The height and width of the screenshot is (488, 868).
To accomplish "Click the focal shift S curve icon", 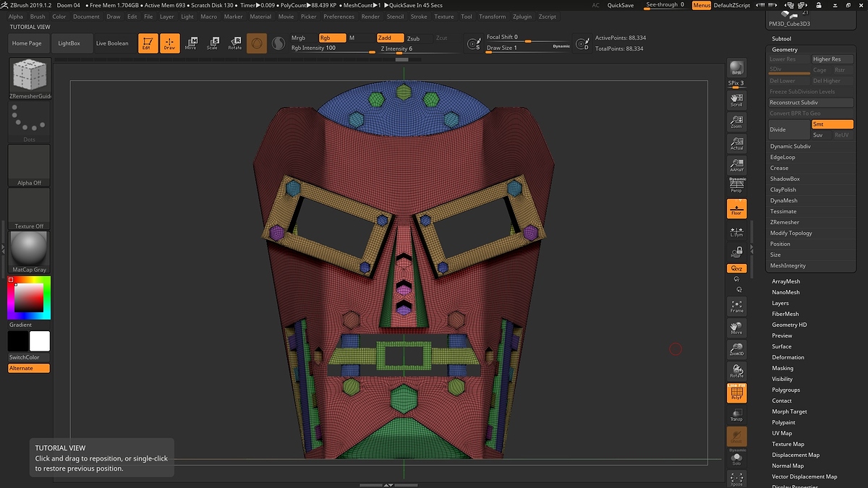I will pos(474,45).
